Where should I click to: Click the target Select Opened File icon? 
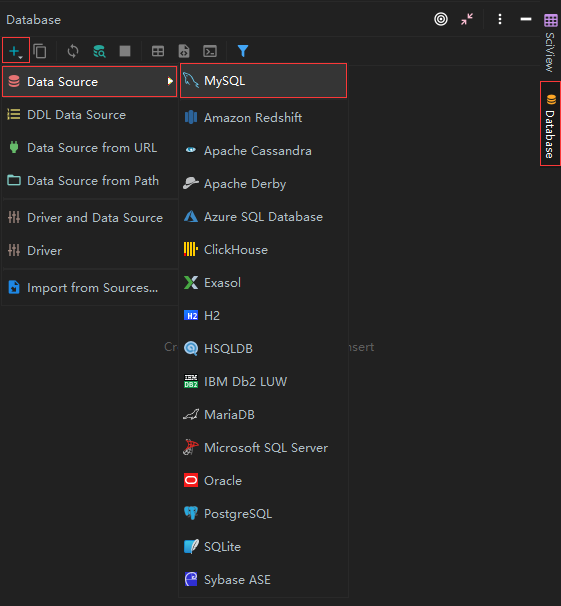point(441,19)
